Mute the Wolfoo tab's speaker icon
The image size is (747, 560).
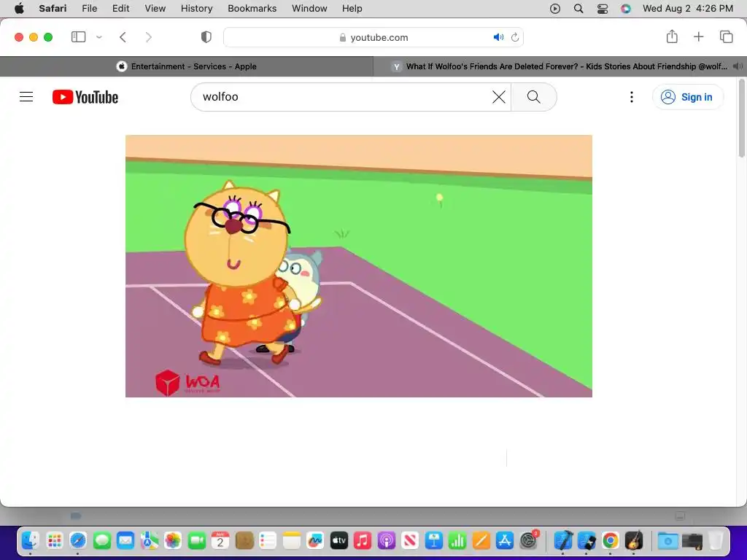click(x=738, y=66)
